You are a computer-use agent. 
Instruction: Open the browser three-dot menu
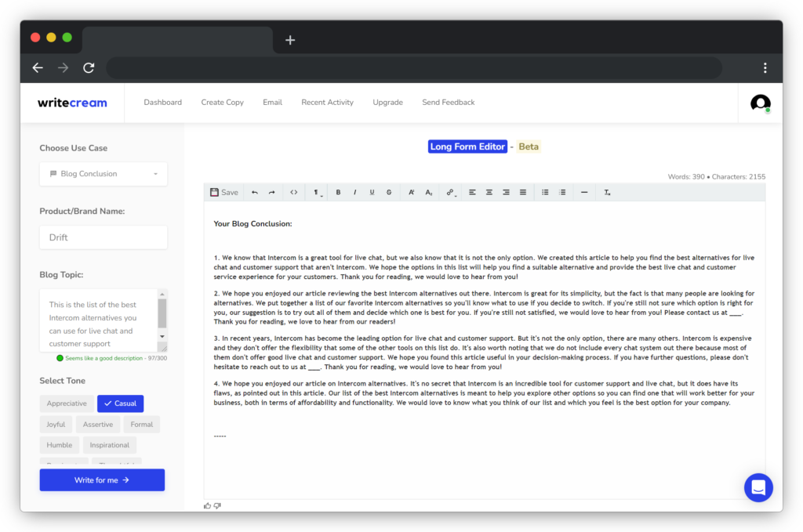tap(765, 67)
